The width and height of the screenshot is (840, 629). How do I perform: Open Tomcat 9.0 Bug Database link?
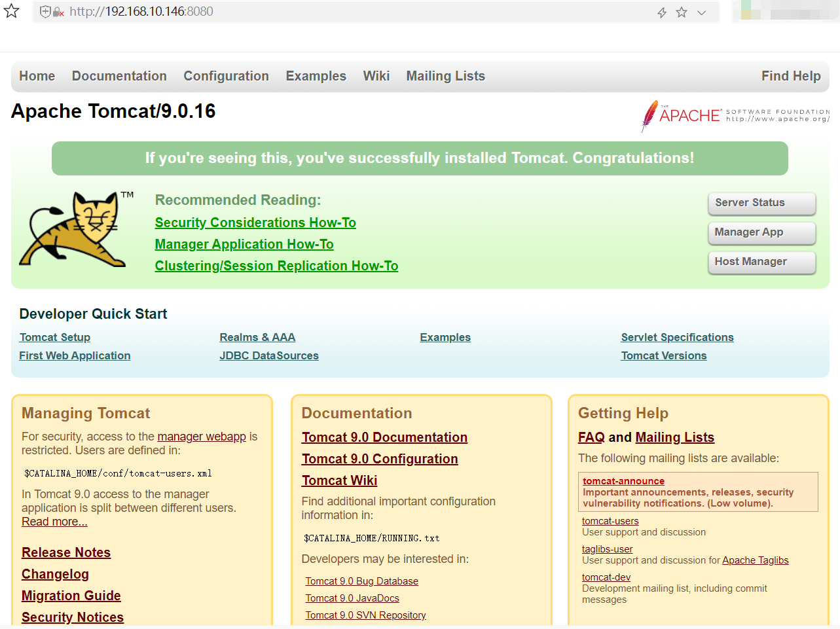click(x=361, y=581)
